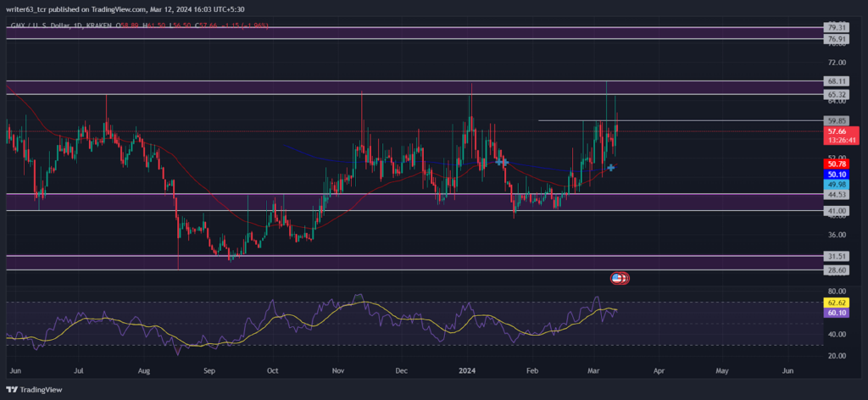Click the TradingView logo at chart bottom

click(x=34, y=390)
